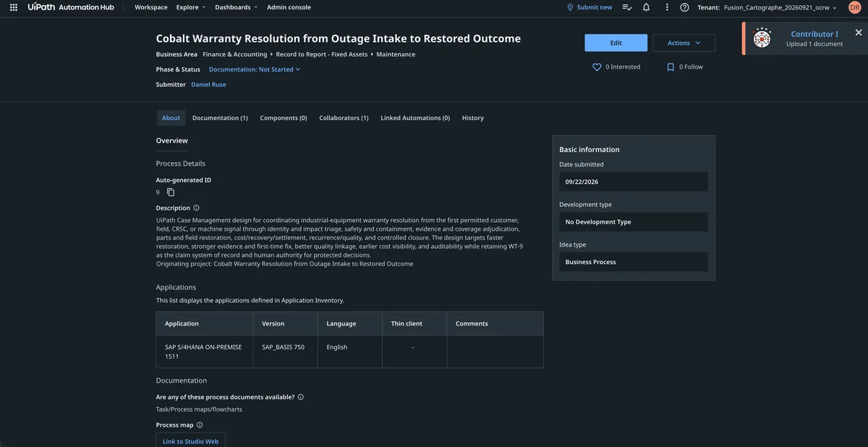Click Task/Process maps/flowcharts text
This screenshot has height=447, width=868.
click(199, 409)
